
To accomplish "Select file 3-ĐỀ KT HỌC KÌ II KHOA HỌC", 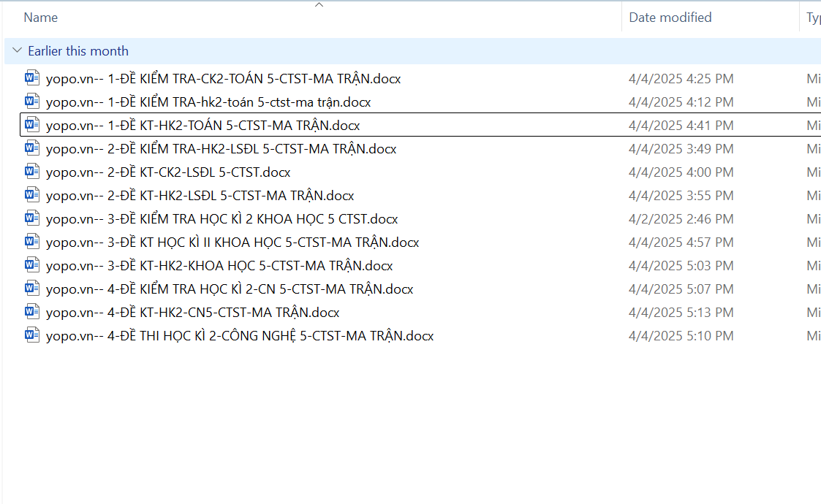I will (232, 243).
